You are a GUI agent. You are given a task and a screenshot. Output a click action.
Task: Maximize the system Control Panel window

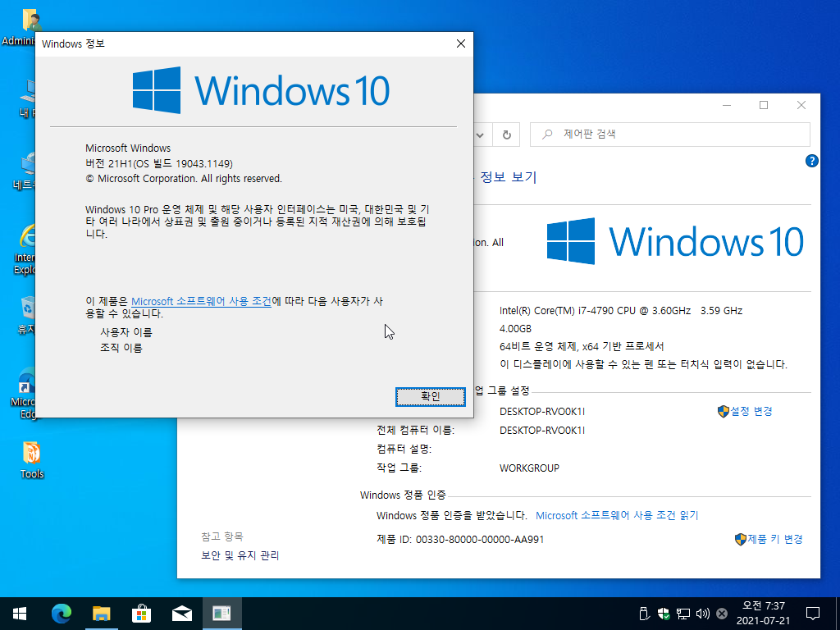[x=764, y=105]
